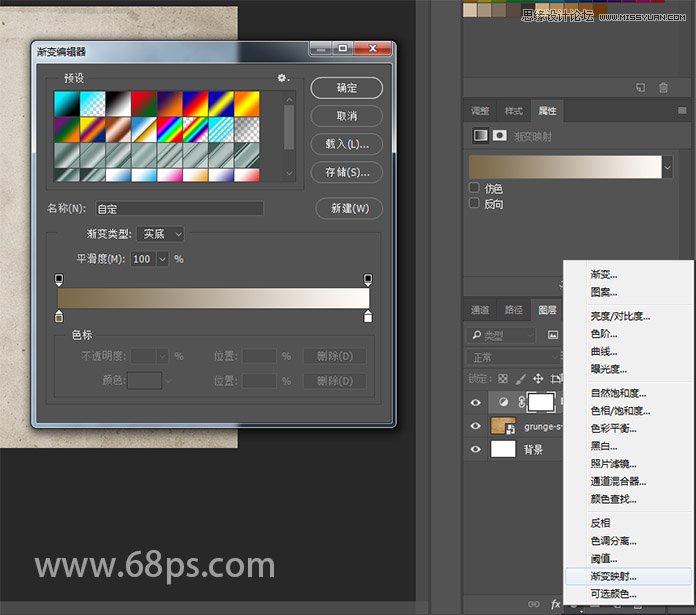Click the layer mask icon in Properties panel
The width and height of the screenshot is (696, 615).
(x=500, y=135)
